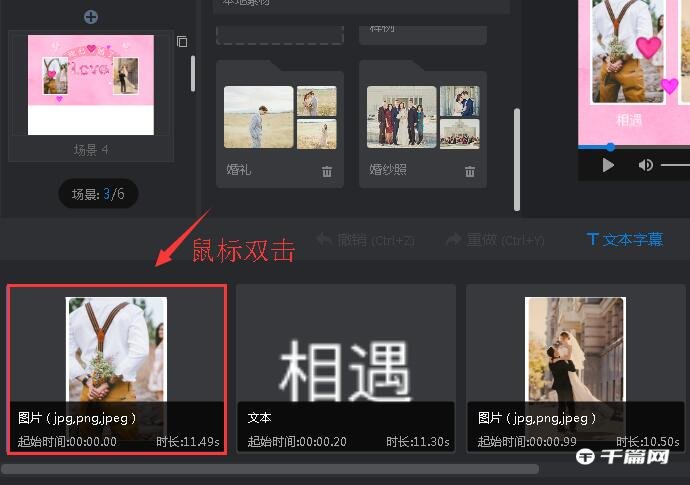The image size is (690, 485).
Task: Click the preview progress slider handle
Action: pyautogui.click(x=610, y=147)
